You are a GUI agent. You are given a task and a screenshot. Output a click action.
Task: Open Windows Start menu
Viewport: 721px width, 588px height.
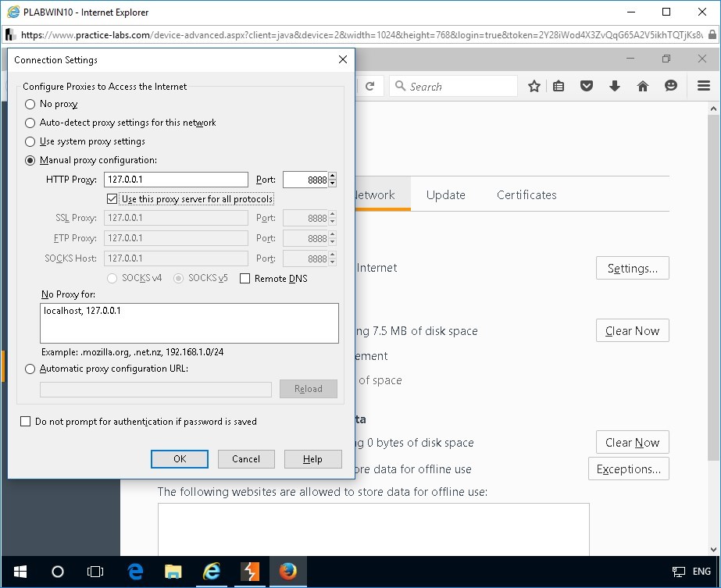(20, 572)
